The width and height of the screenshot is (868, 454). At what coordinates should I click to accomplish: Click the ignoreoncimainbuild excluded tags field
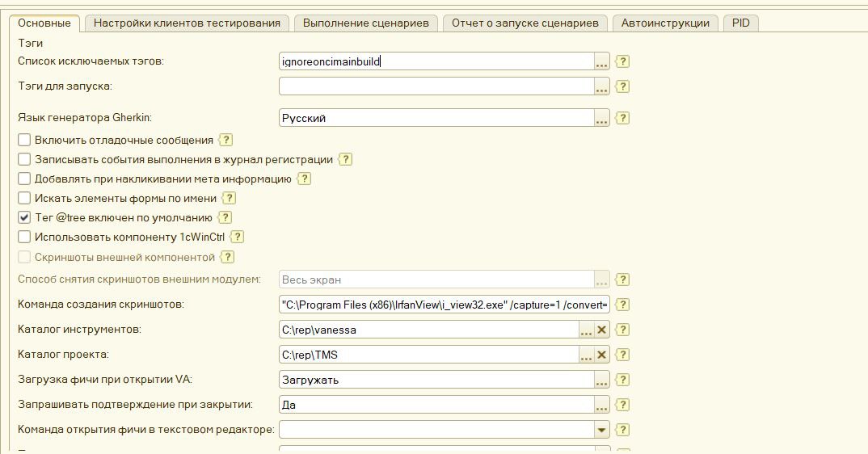(x=436, y=61)
